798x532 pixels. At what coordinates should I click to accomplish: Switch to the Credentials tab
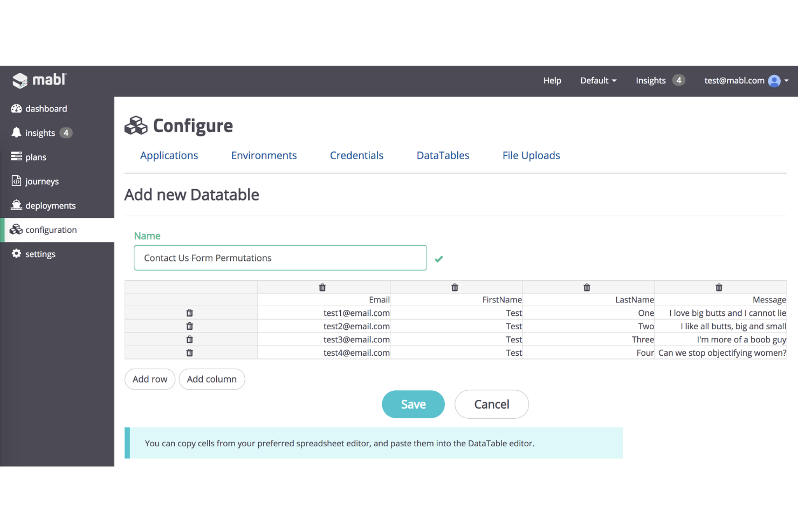point(356,155)
